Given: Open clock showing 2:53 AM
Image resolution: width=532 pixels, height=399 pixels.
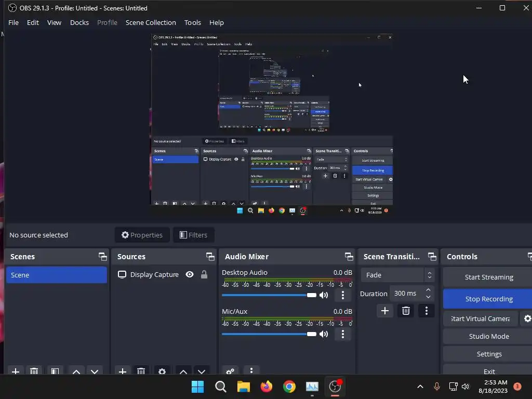Looking at the screenshot, I should [493, 386].
